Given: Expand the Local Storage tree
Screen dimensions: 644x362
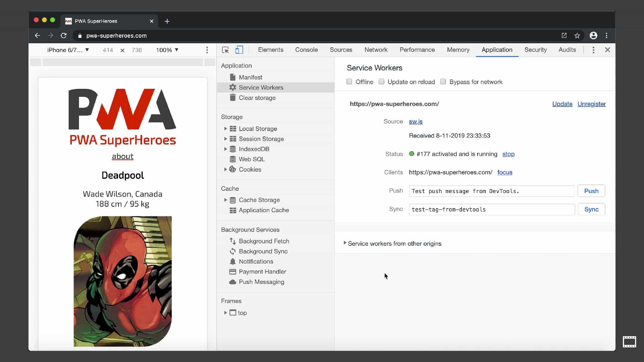Looking at the screenshot, I should (x=225, y=129).
